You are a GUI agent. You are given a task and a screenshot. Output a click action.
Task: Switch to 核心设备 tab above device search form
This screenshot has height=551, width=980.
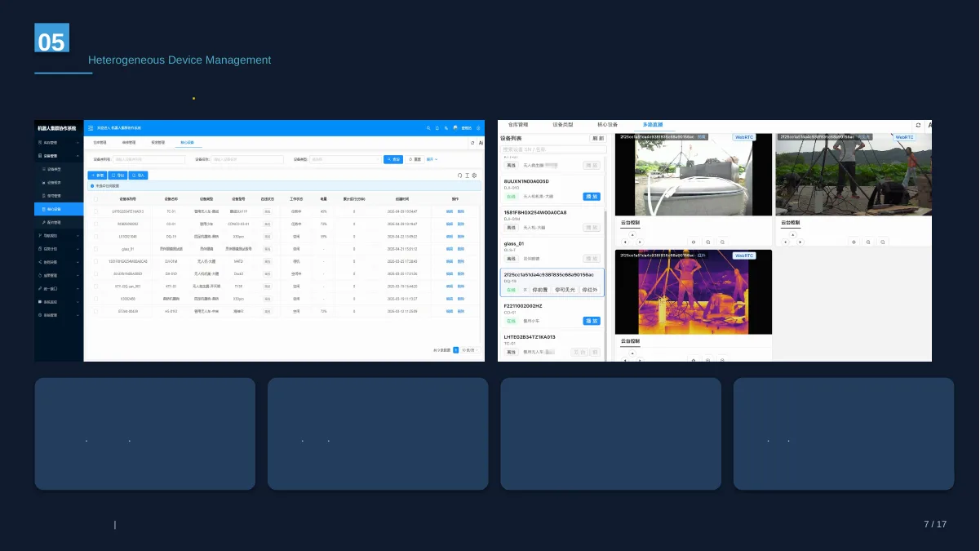(x=188, y=142)
